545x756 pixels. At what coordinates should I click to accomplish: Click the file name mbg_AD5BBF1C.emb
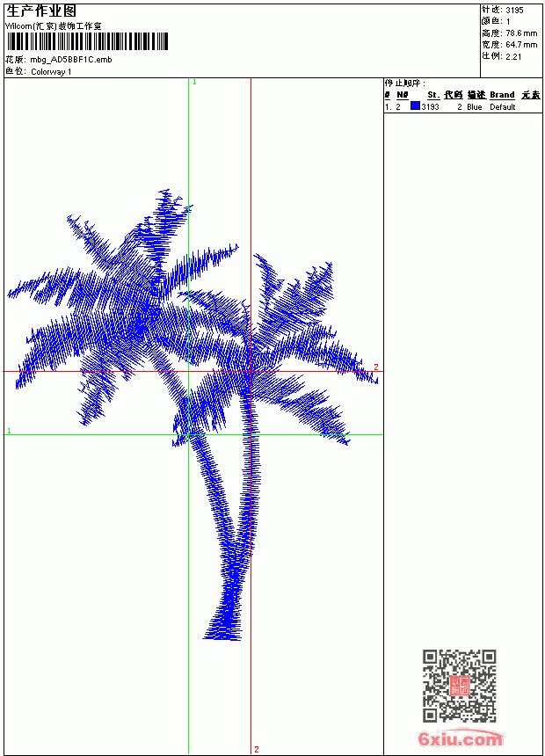click(x=71, y=60)
